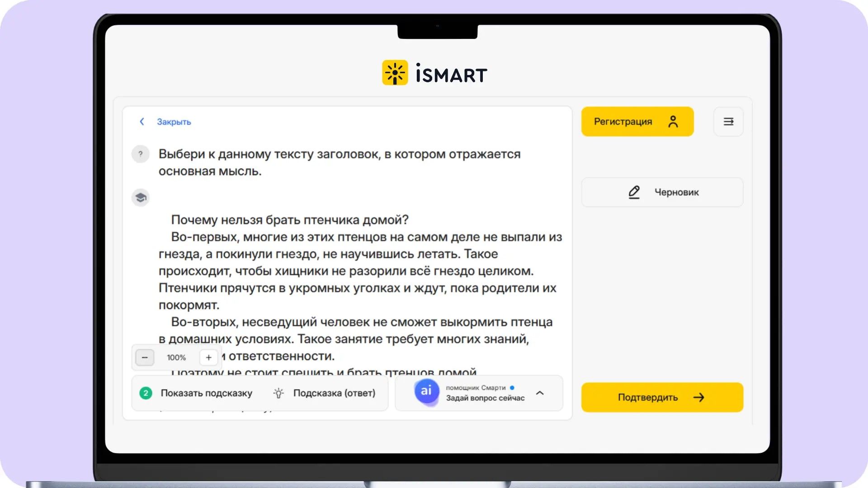Click the back chevron next to Закрыть
This screenshot has width=868, height=488.
tap(142, 122)
